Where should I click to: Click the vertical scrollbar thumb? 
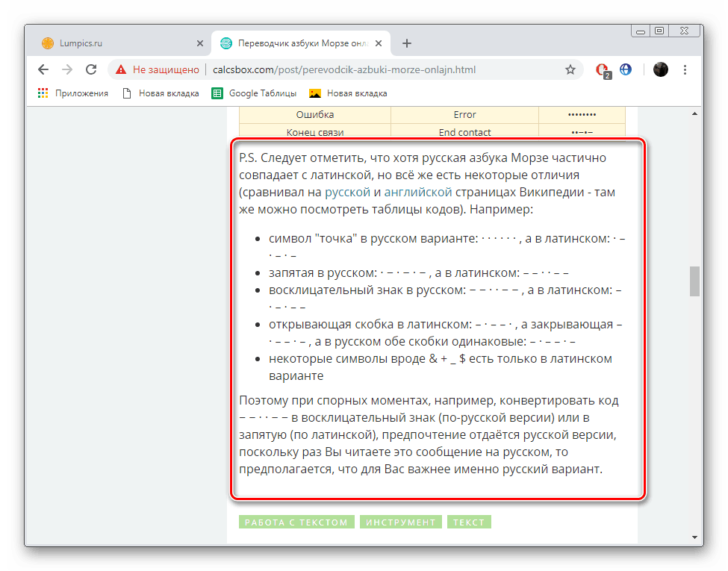click(x=694, y=281)
